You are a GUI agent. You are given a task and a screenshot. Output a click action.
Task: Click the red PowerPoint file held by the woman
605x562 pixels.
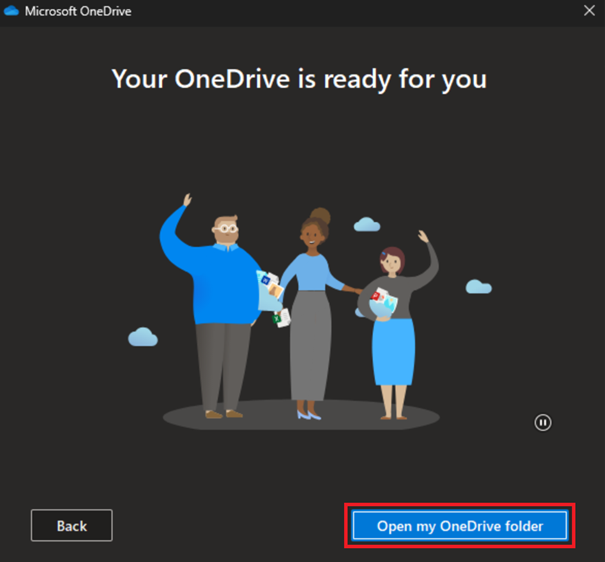coord(377,297)
